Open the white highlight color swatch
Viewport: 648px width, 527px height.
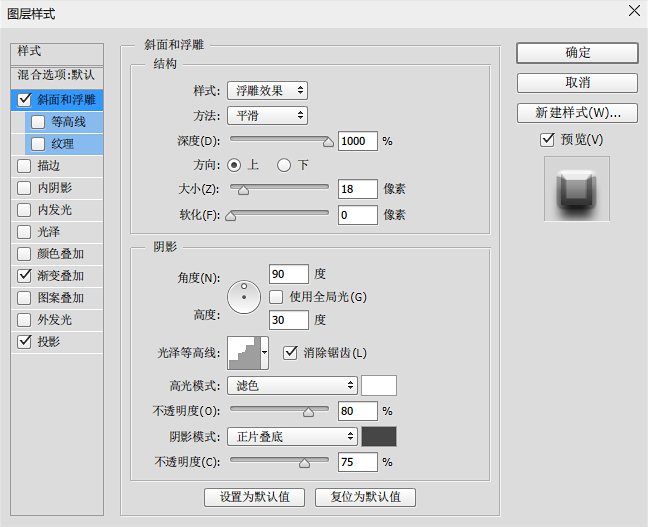(379, 386)
